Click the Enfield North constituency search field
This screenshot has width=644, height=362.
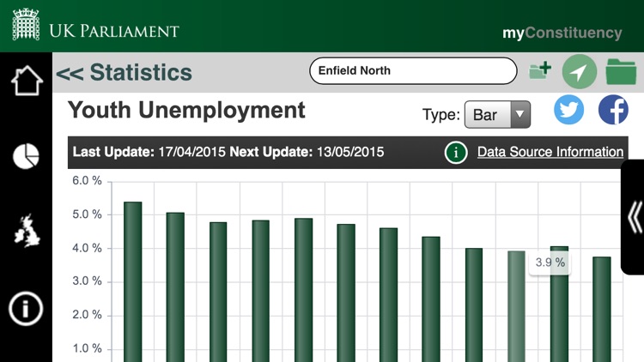pyautogui.click(x=413, y=71)
